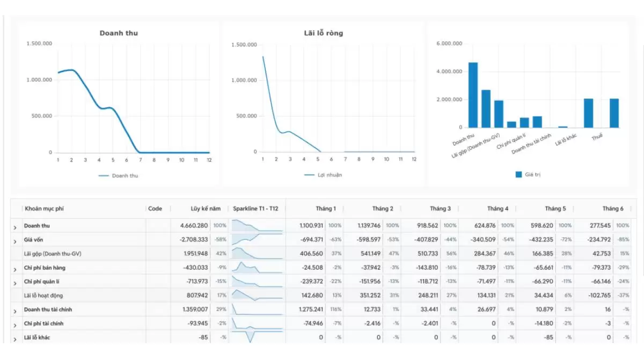Open the Lãi lỗ khác row sparkline
The image size is (644, 362).
257,337
